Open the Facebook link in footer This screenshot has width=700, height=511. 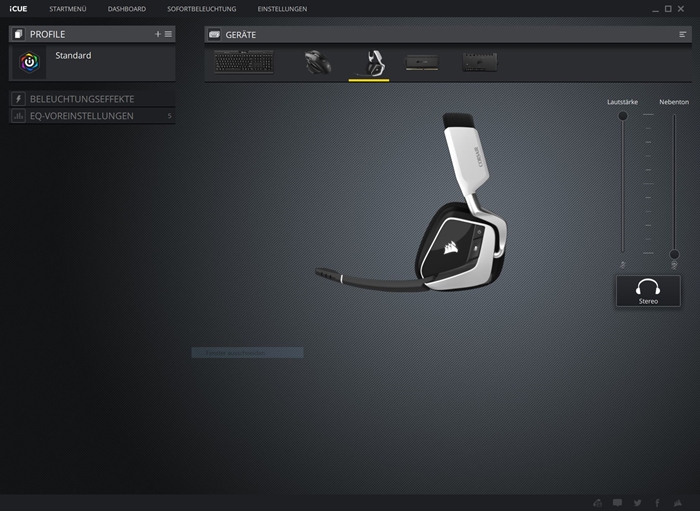(x=657, y=502)
